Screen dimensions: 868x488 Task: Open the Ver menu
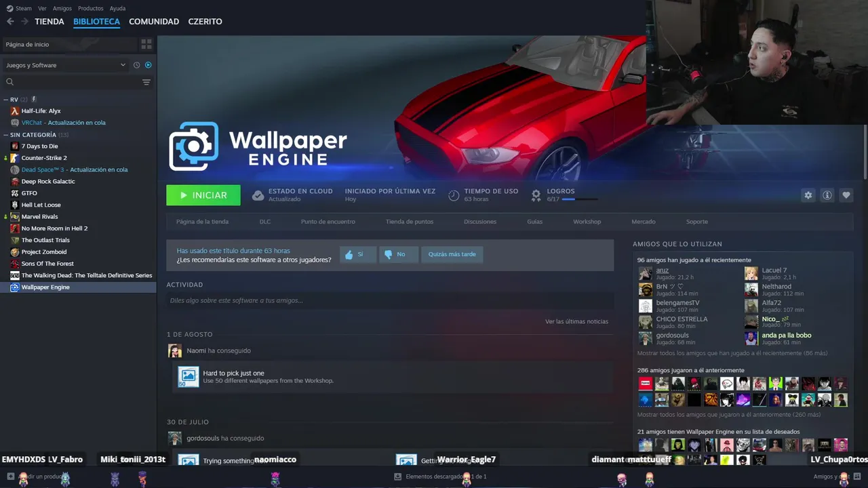(x=42, y=8)
